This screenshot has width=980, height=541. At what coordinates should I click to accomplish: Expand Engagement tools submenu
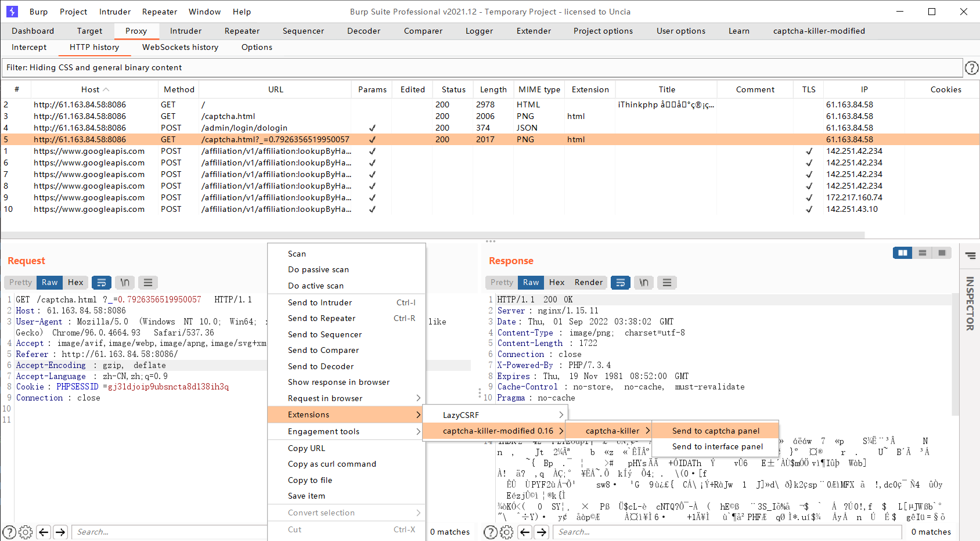(x=347, y=431)
